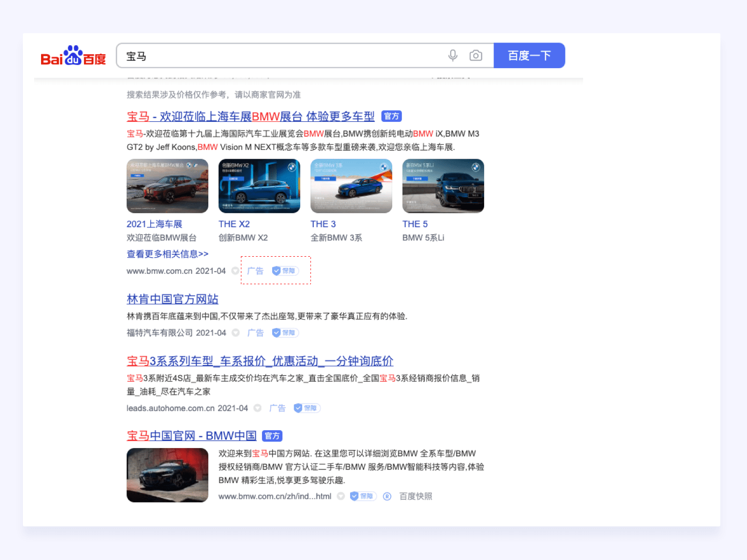Click the BMW 5系Li caption
This screenshot has width=747, height=560.
(423, 238)
